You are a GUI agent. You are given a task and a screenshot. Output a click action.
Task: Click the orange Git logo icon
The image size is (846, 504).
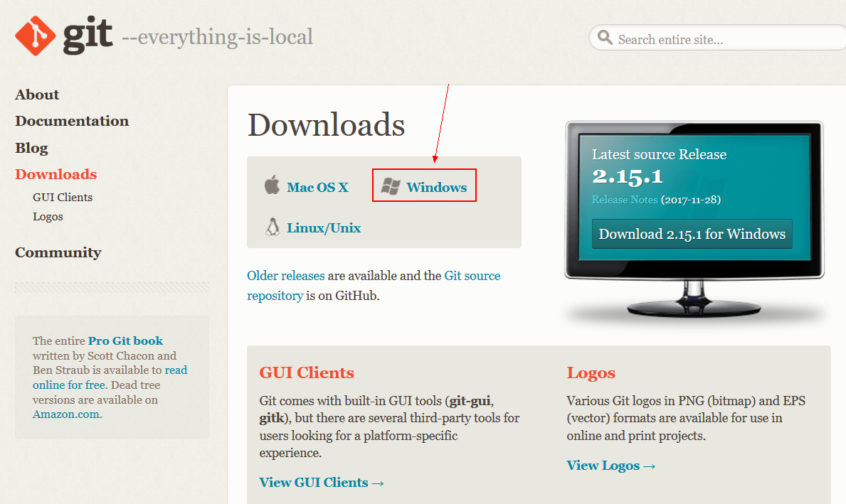(x=35, y=36)
